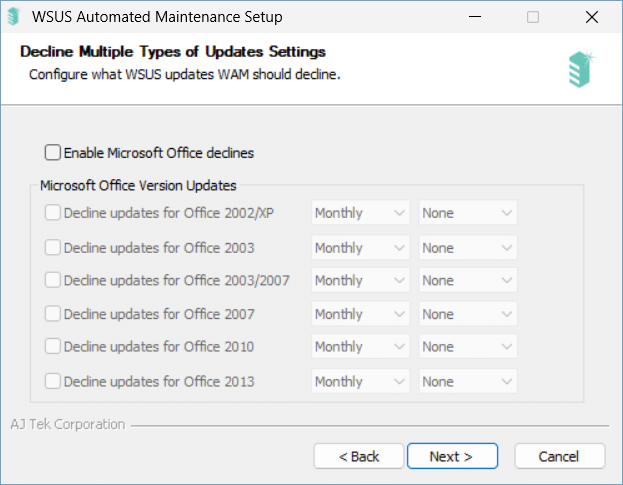Open None dropdown for Office 2007 row
This screenshot has width=623, height=485.
tap(468, 314)
